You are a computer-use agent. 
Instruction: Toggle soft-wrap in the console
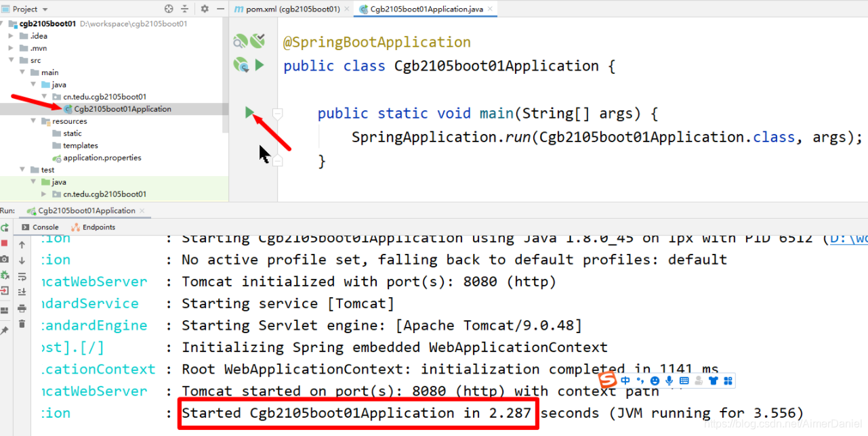22,276
